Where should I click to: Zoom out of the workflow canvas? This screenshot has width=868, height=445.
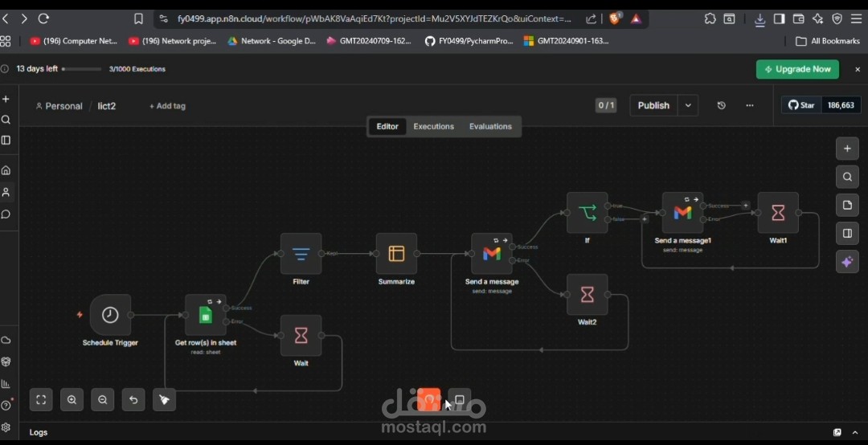point(102,399)
